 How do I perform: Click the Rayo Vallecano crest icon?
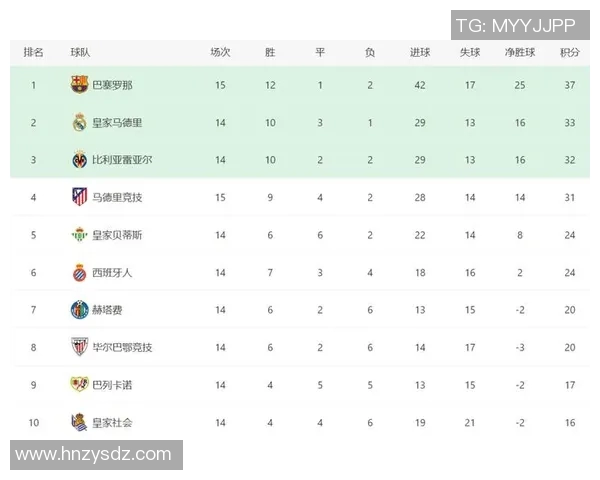[x=79, y=385]
